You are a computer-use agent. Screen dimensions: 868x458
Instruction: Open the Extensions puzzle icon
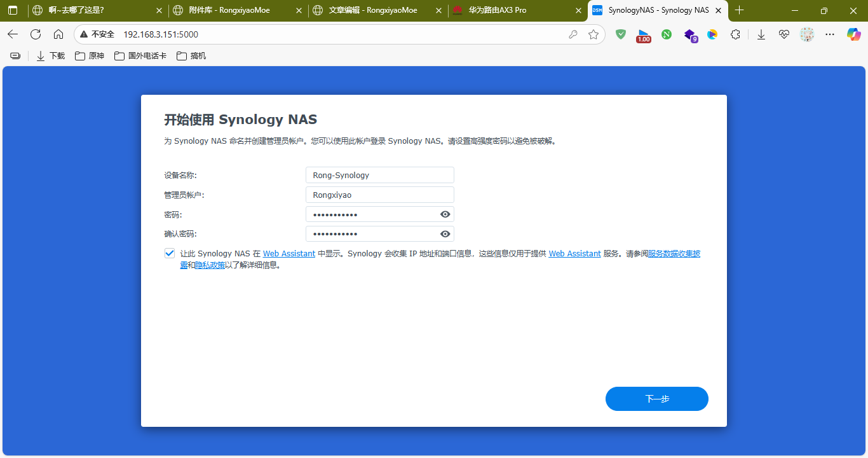tap(735, 34)
